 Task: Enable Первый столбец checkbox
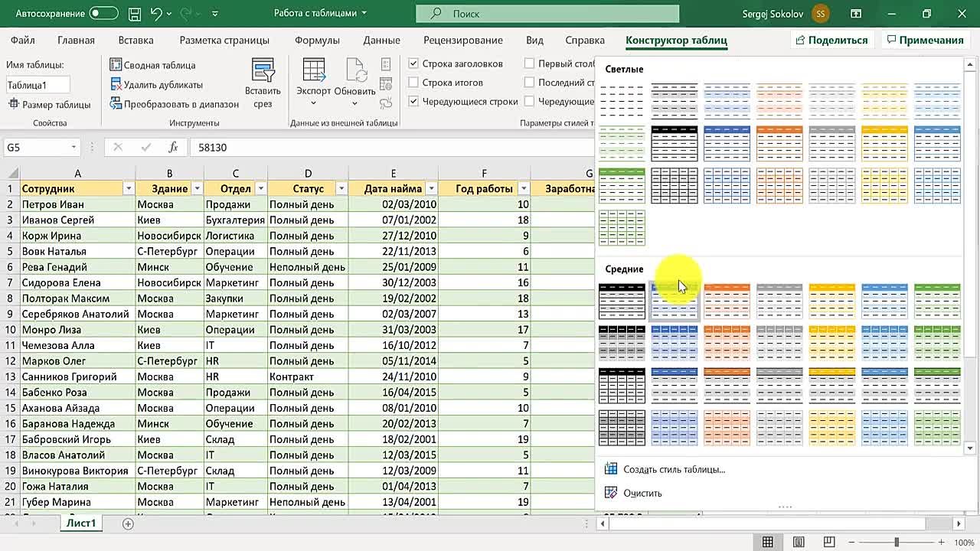click(529, 64)
